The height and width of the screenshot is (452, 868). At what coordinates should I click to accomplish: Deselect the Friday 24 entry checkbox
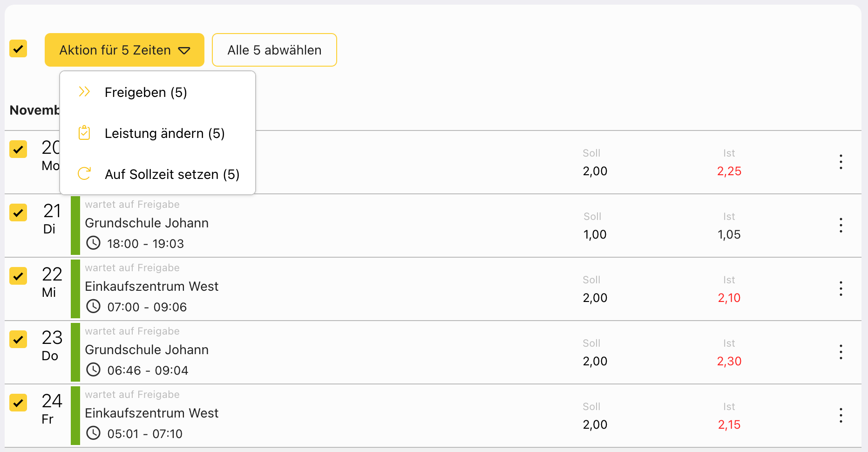click(18, 403)
